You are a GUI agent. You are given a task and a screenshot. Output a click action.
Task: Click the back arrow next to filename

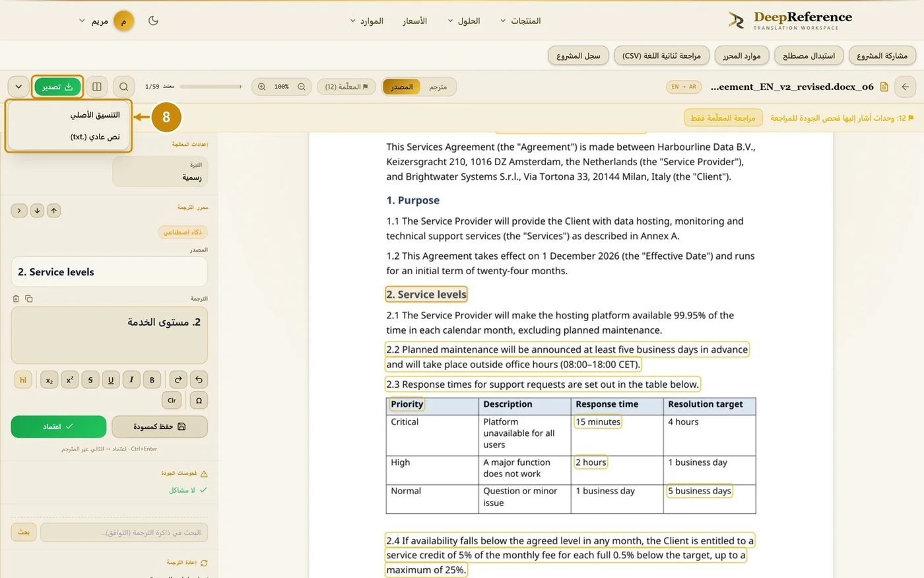coord(905,87)
